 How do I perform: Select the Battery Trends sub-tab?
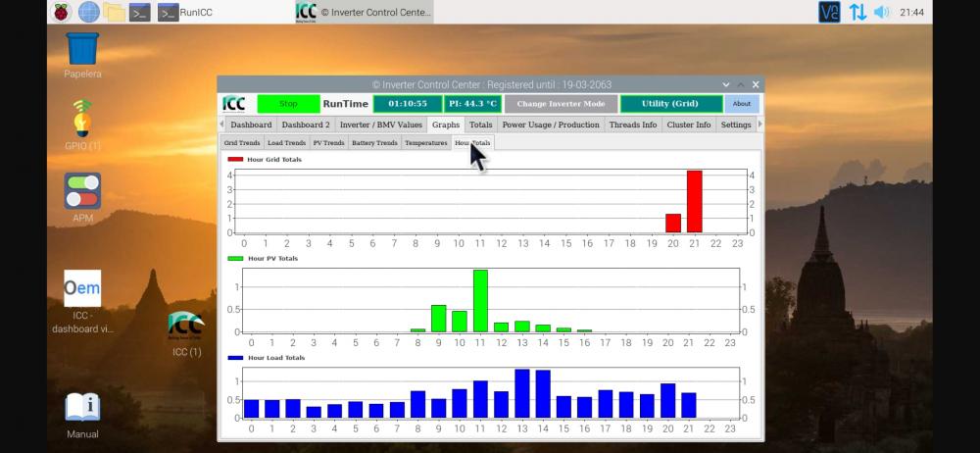[x=374, y=143]
